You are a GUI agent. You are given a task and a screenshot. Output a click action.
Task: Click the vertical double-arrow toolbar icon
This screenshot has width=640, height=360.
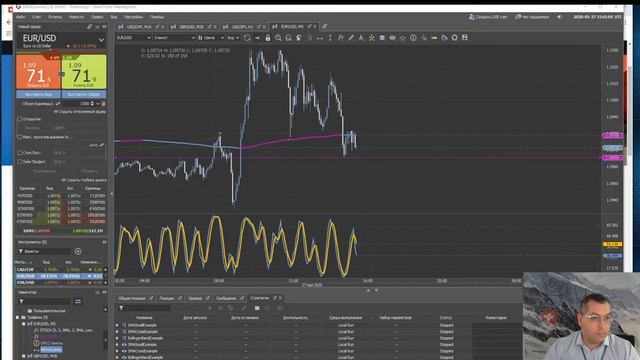(330, 38)
